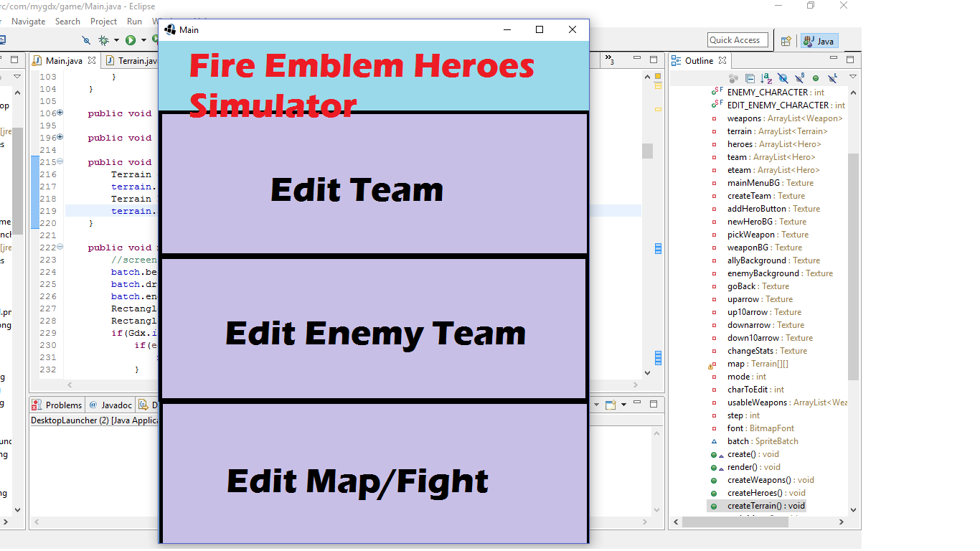Click the Edit Team button in Main window
This screenshot has width=980, height=551.
pos(374,184)
